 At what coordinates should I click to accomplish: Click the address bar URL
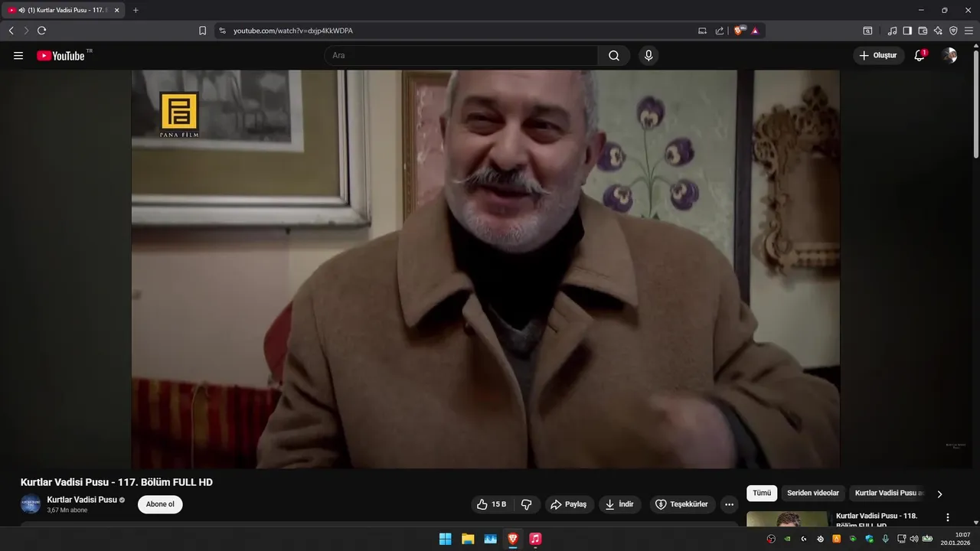click(293, 31)
